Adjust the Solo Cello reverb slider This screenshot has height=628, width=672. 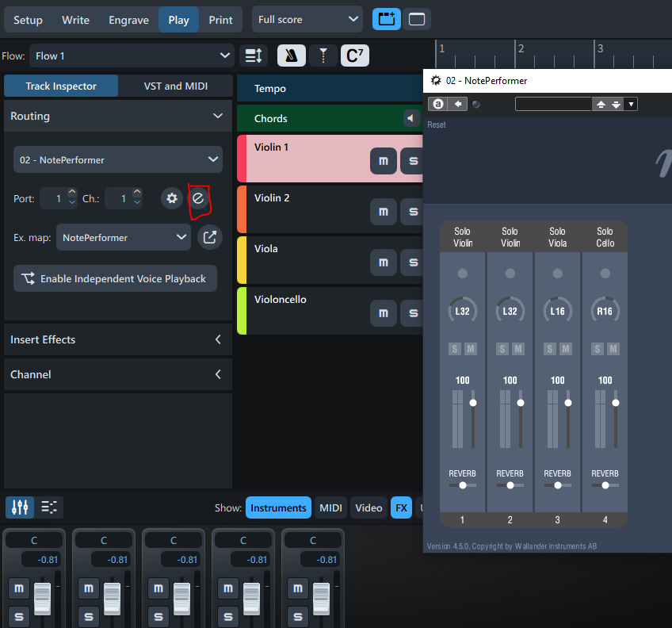pos(605,487)
